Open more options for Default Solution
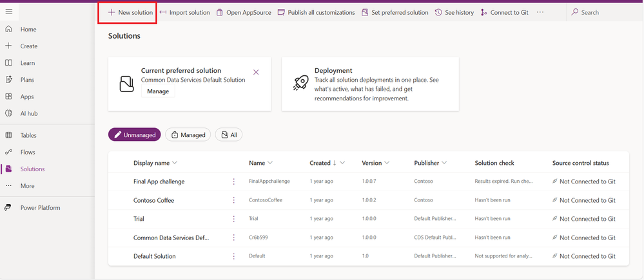The height and width of the screenshot is (280, 644). [x=234, y=256]
